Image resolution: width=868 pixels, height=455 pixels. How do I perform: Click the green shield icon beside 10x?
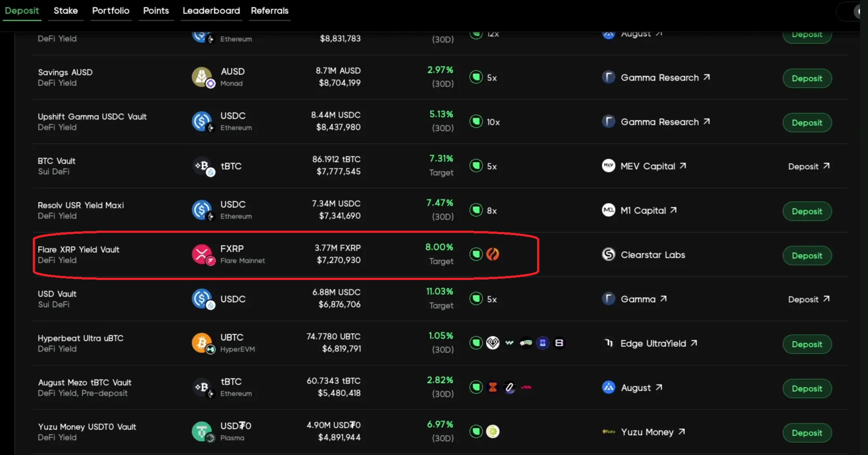pyautogui.click(x=476, y=122)
